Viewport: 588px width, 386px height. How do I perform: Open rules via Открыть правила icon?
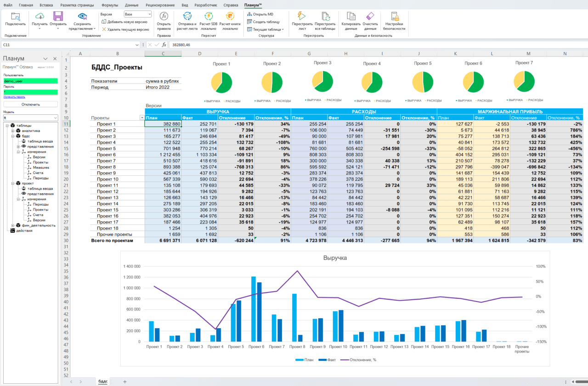[x=164, y=17]
